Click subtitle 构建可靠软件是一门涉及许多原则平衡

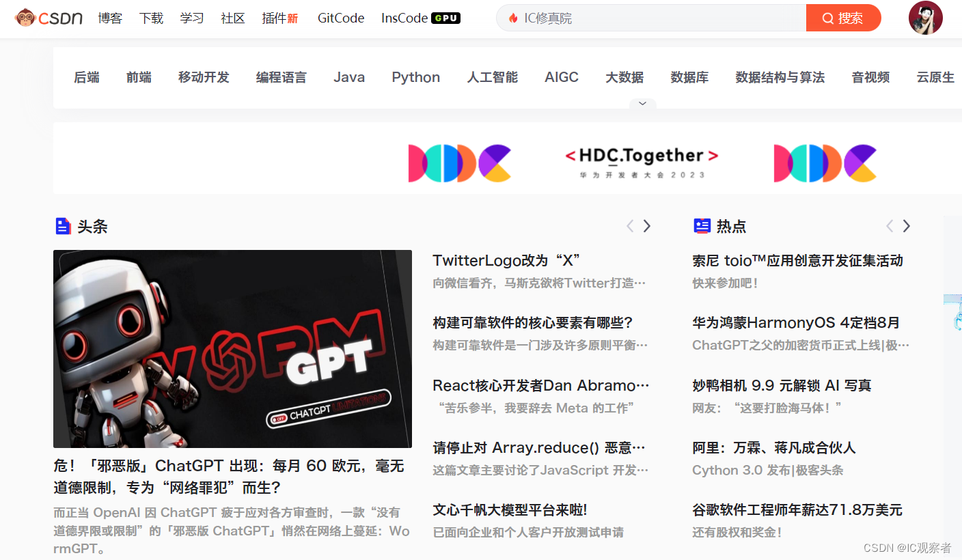point(540,346)
